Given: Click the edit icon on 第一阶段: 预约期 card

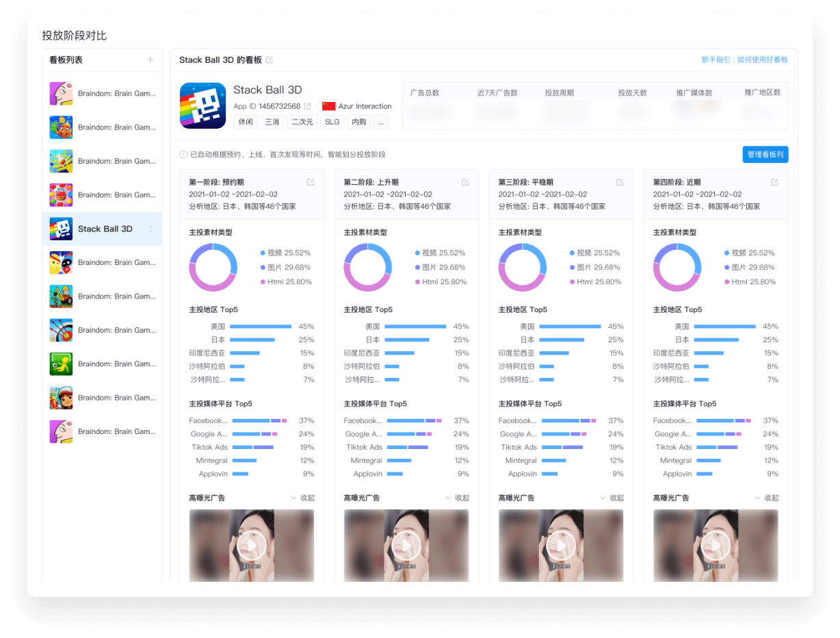Looking at the screenshot, I should [x=311, y=182].
